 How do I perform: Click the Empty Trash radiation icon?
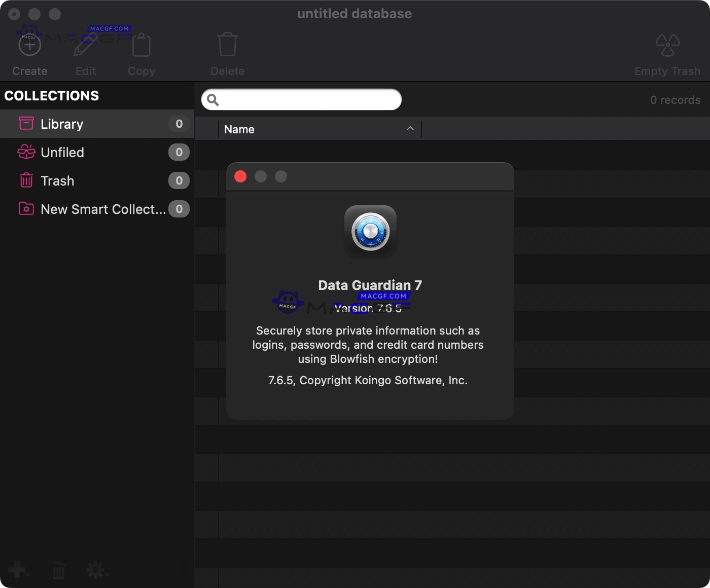click(667, 44)
